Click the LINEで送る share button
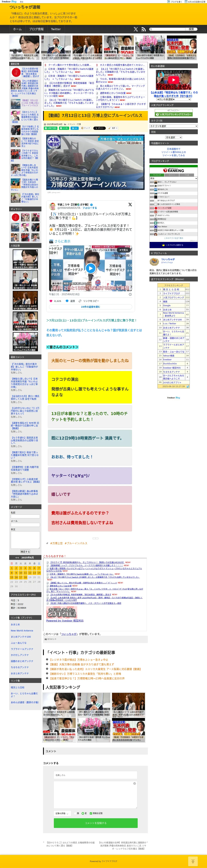The height and width of the screenshot is (868, 207). 51,128
